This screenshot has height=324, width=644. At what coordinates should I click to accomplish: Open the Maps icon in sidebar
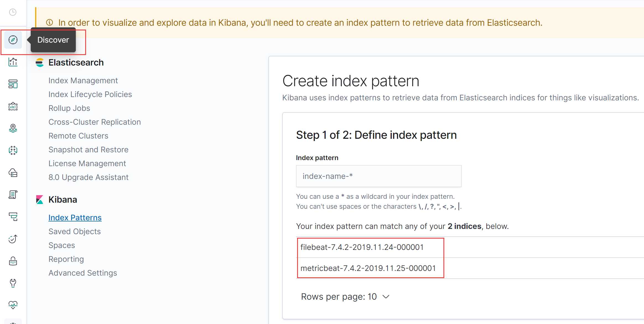[x=13, y=128]
